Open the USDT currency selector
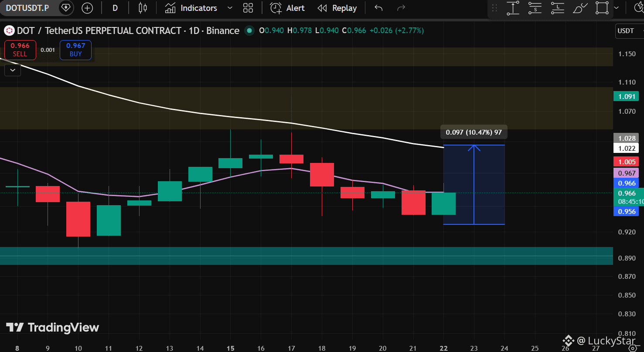The height and width of the screenshot is (352, 644). [x=630, y=31]
